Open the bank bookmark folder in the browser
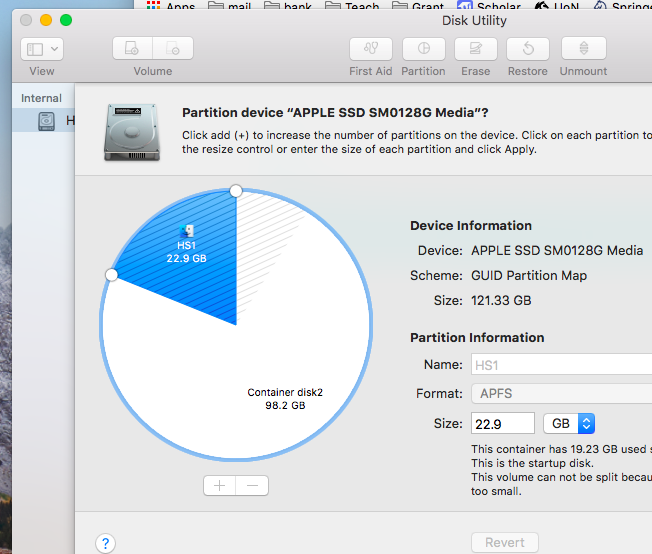 pos(288,6)
